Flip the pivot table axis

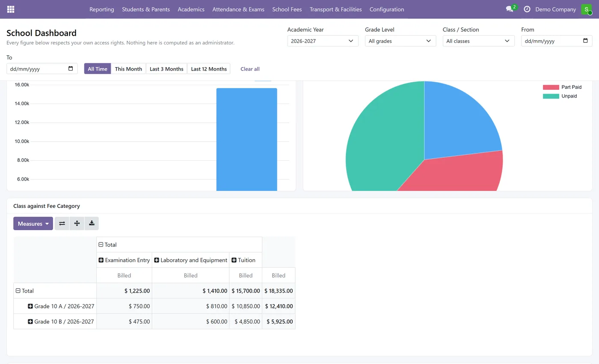click(62, 223)
